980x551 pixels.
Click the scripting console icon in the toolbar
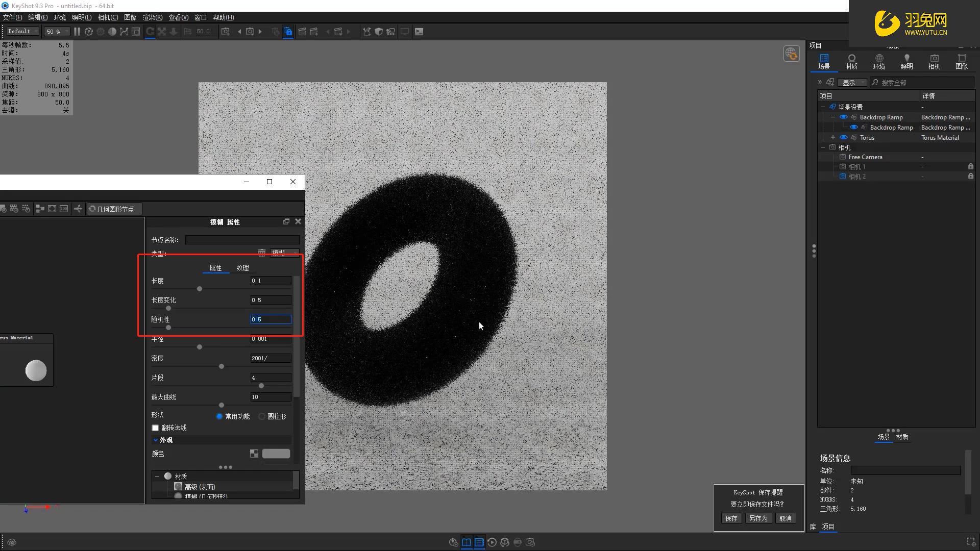click(x=419, y=32)
